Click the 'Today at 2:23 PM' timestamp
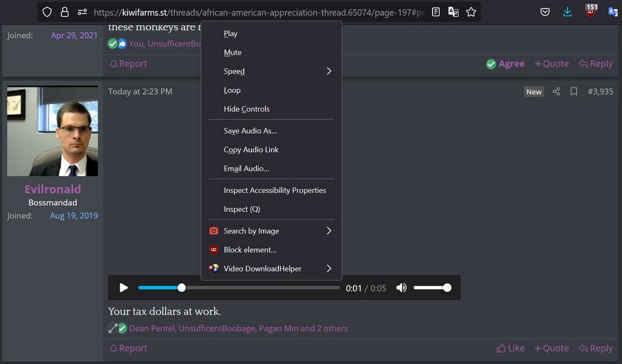This screenshot has height=364, width=622. point(140,92)
